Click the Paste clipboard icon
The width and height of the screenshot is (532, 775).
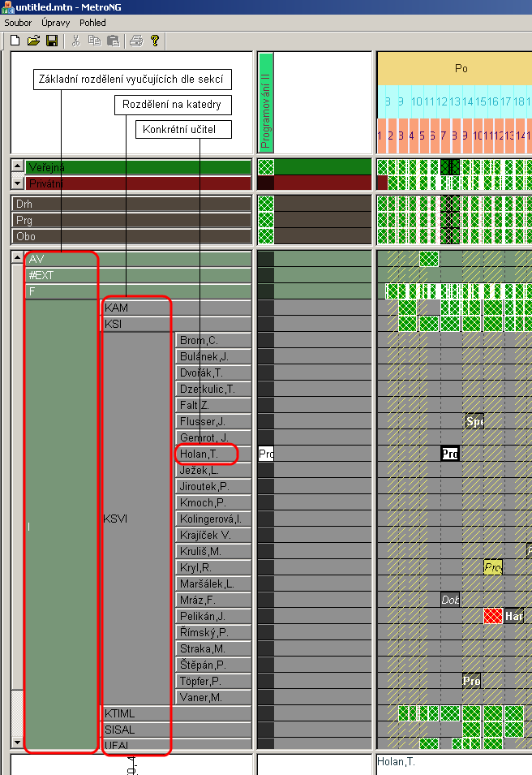(113, 40)
